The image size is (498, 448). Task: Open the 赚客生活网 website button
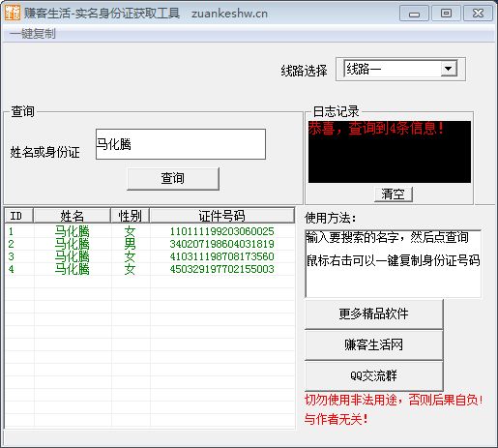(374, 344)
